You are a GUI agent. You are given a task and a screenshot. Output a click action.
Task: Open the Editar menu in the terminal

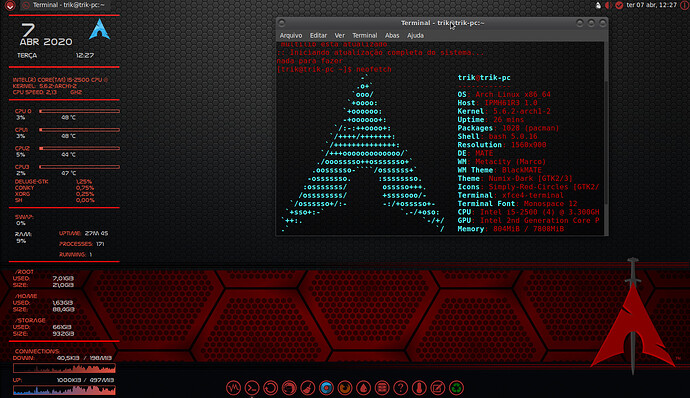(318, 35)
